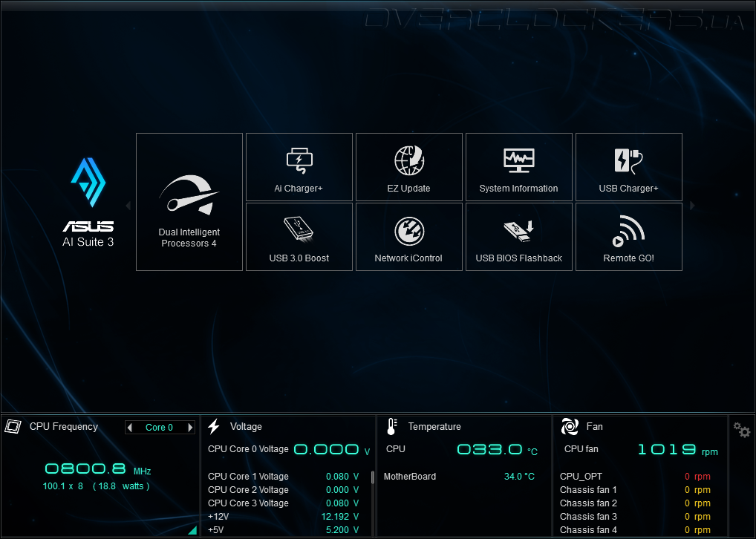This screenshot has height=539, width=756.
Task: Click the 0800.8 MHz frequency readout
Action: click(x=98, y=469)
